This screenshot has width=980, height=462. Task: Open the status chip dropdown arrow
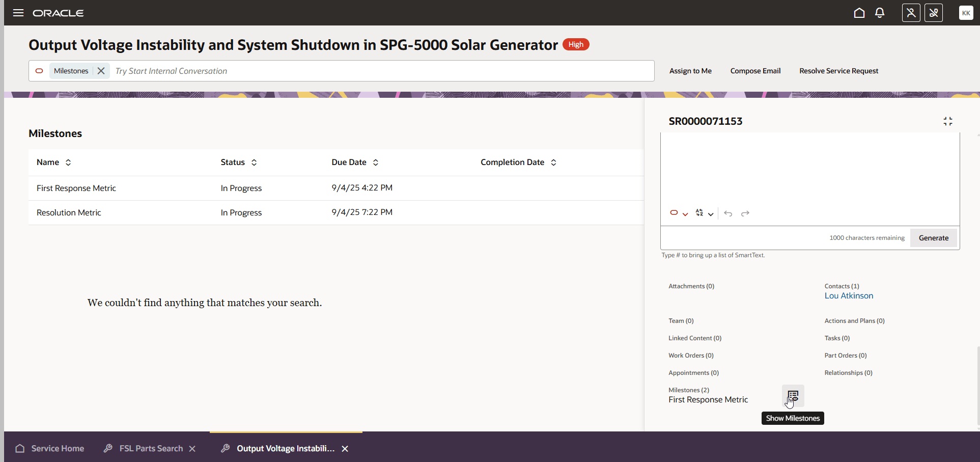click(x=685, y=214)
